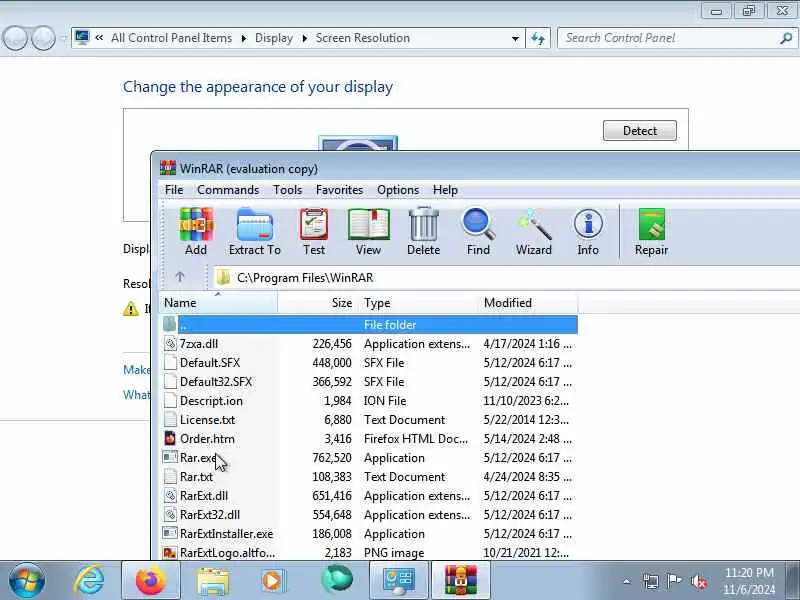
Task: Open the Tools menu
Action: [287, 190]
